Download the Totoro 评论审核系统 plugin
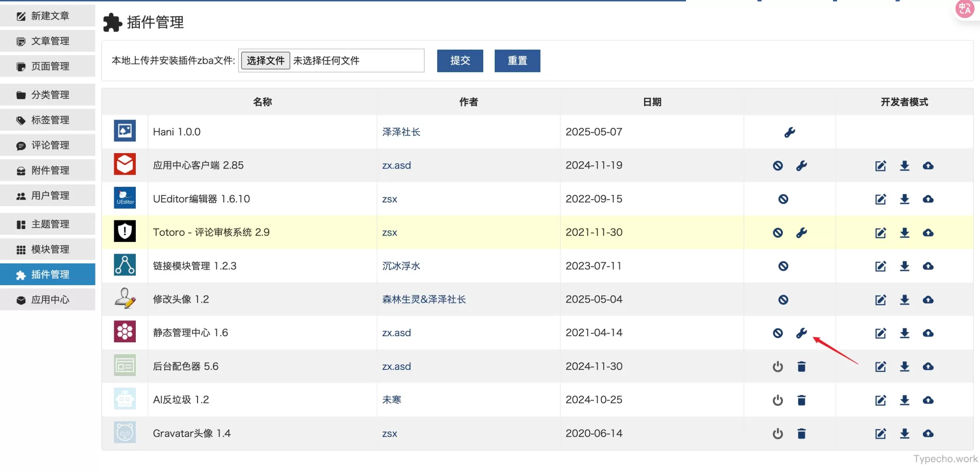The height and width of the screenshot is (473, 980). click(904, 233)
